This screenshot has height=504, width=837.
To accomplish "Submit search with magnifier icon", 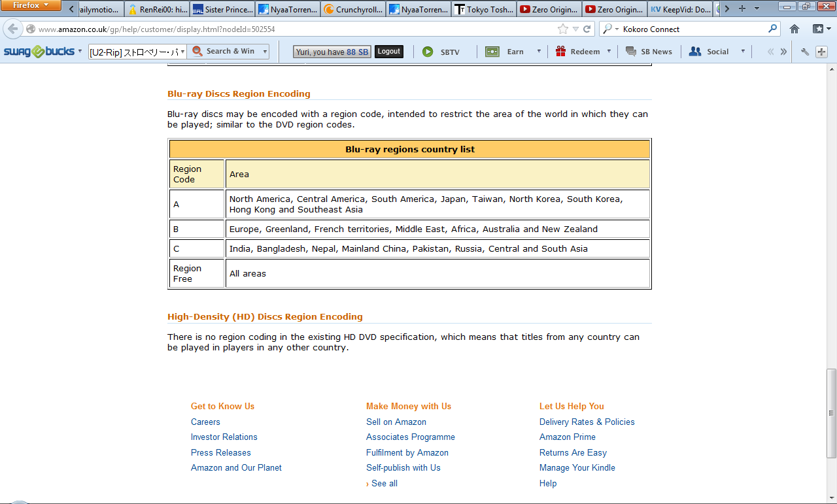I will click(x=773, y=29).
